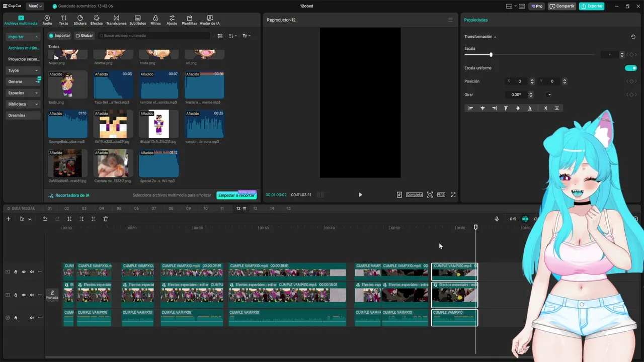644x362 pixels.
Task: Open the Avatar de IA tab
Action: click(209, 20)
